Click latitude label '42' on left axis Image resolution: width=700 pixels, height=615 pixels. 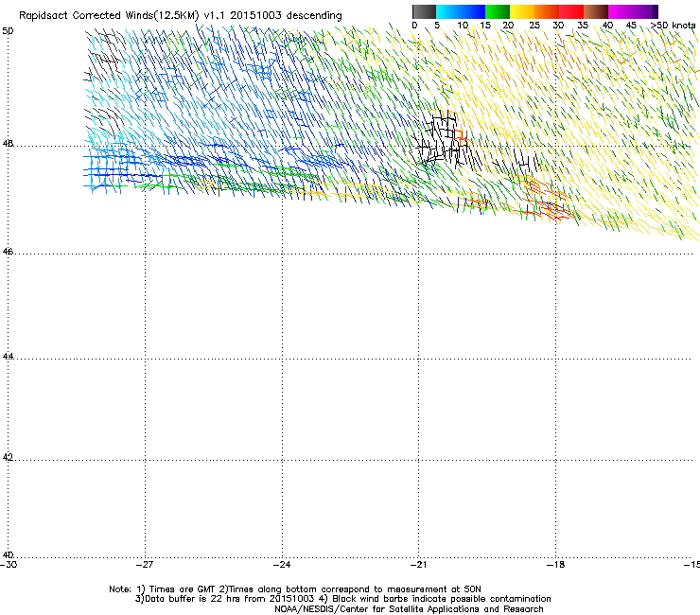point(8,457)
